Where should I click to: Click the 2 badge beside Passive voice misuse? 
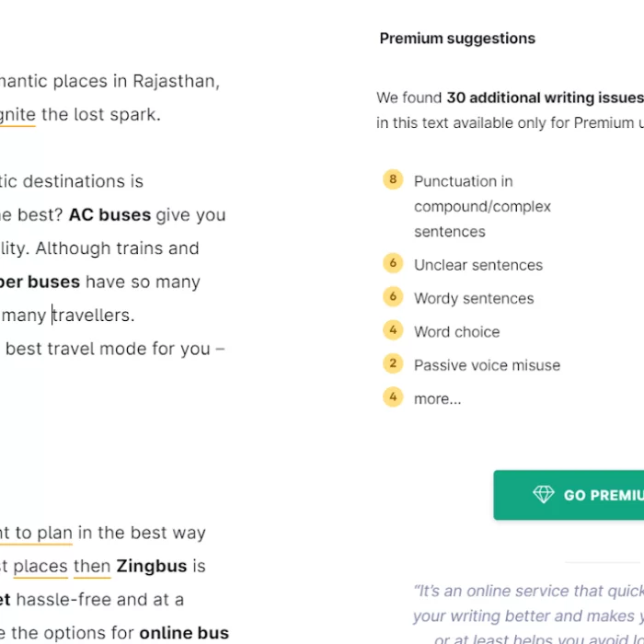coord(393,363)
